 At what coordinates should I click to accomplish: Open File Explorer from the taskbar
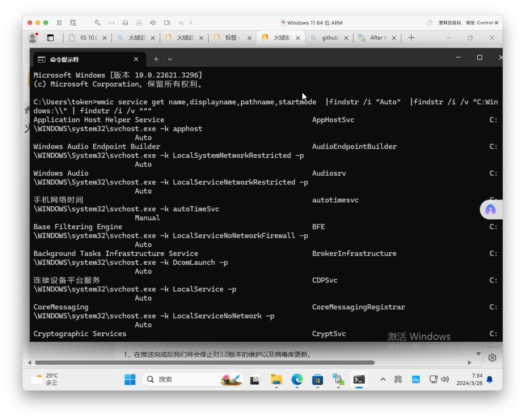(x=276, y=379)
